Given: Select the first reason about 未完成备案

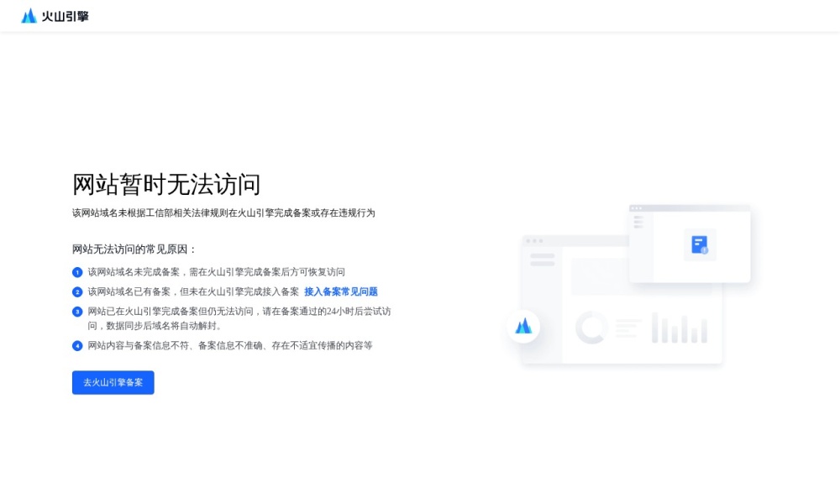Looking at the screenshot, I should pyautogui.click(x=216, y=272).
